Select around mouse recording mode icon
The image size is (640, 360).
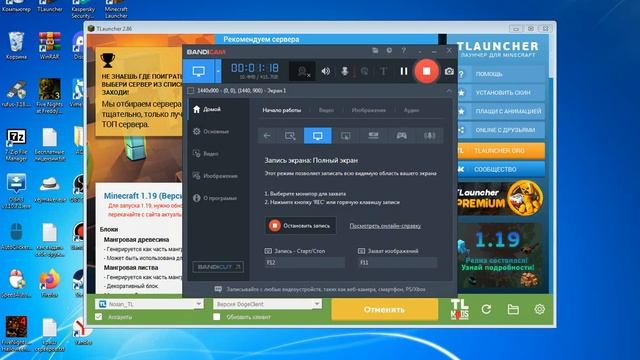(346, 136)
